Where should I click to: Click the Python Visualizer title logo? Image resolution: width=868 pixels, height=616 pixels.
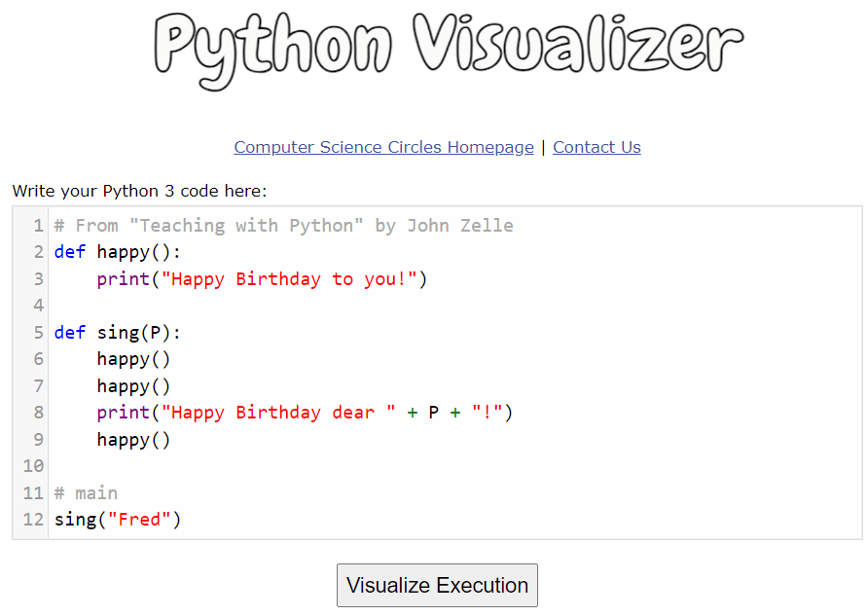[x=448, y=48]
